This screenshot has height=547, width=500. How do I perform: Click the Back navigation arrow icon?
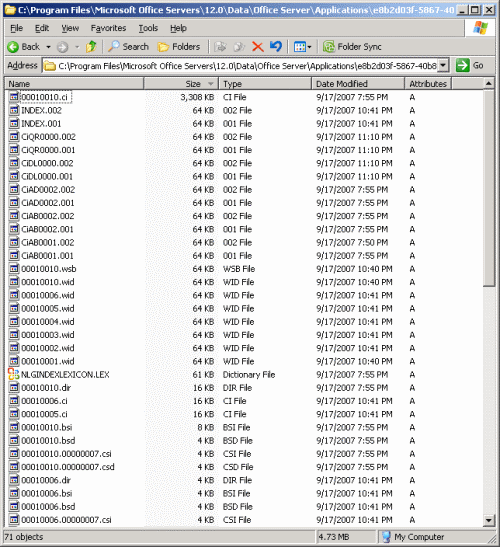(13, 47)
